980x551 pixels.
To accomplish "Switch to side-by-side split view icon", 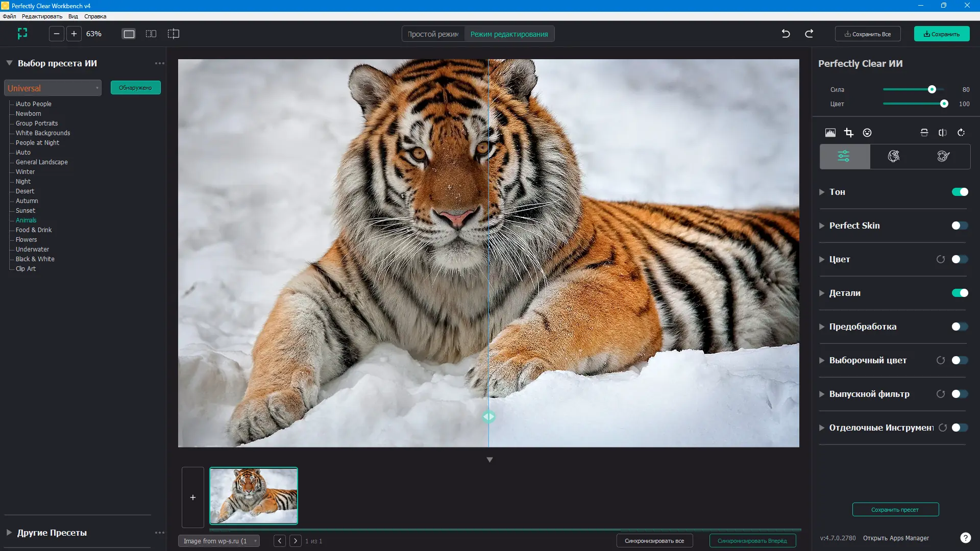I will pyautogui.click(x=151, y=34).
